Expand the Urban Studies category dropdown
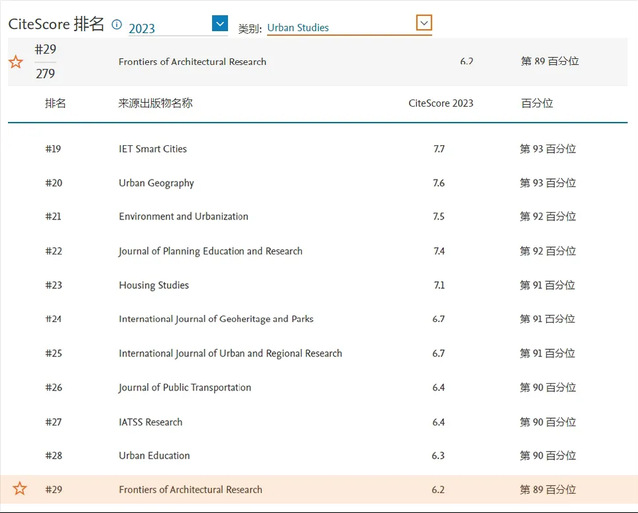This screenshot has width=638, height=513. coord(424,23)
